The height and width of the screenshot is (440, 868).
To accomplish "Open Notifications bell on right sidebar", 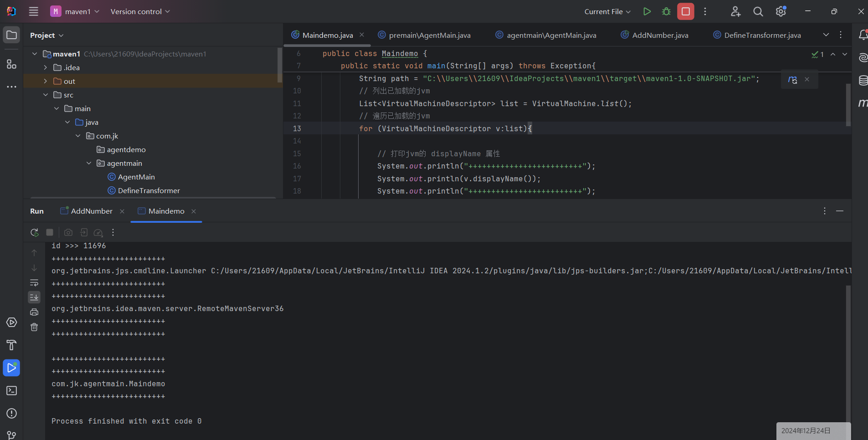I will (x=863, y=35).
